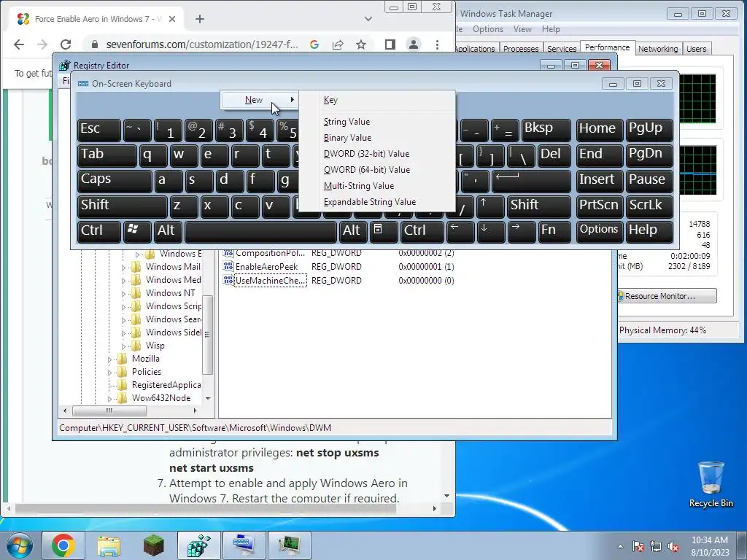Click the on-screen keyboard menu key

tap(384, 231)
